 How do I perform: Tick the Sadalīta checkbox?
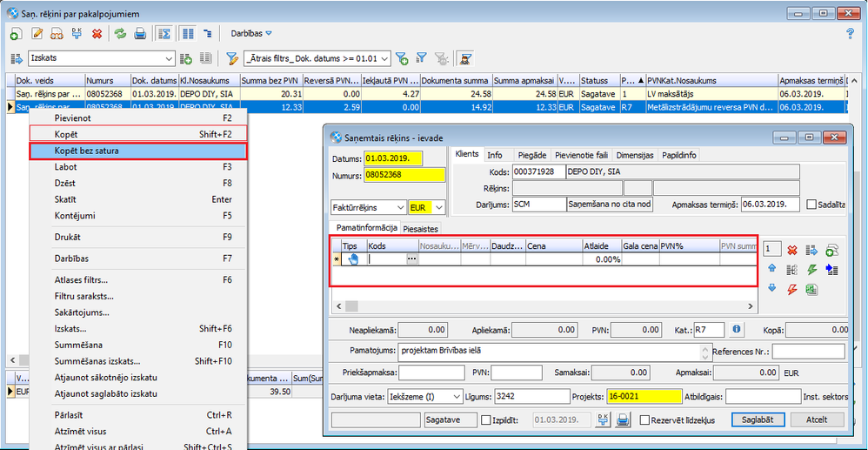[x=811, y=205]
